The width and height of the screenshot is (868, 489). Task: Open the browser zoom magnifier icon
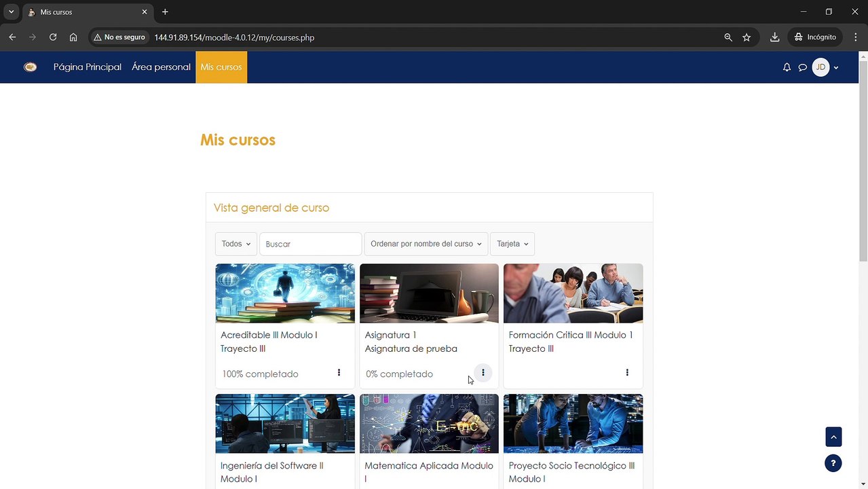coord(728,37)
